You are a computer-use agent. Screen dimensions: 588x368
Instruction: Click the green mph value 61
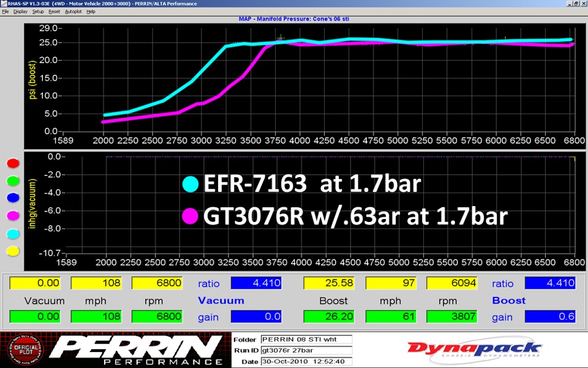pos(390,316)
